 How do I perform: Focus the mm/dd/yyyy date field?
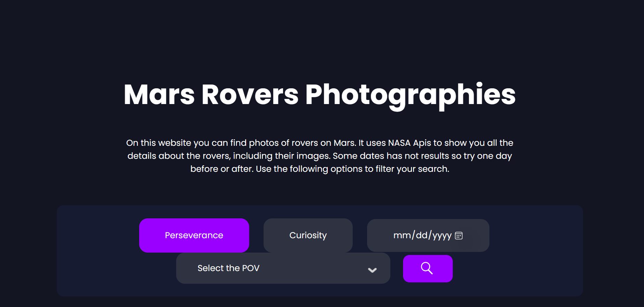click(x=428, y=235)
